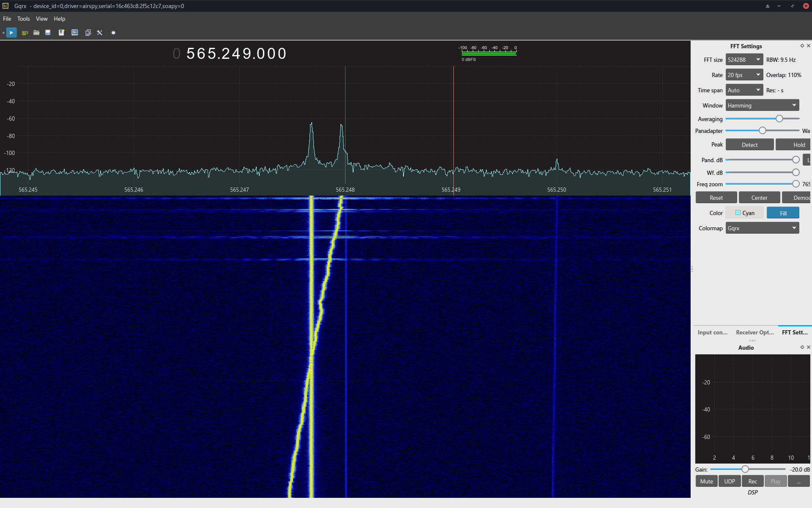Image resolution: width=812 pixels, height=508 pixels.
Task: Click the frequency display readout
Action: 236,54
